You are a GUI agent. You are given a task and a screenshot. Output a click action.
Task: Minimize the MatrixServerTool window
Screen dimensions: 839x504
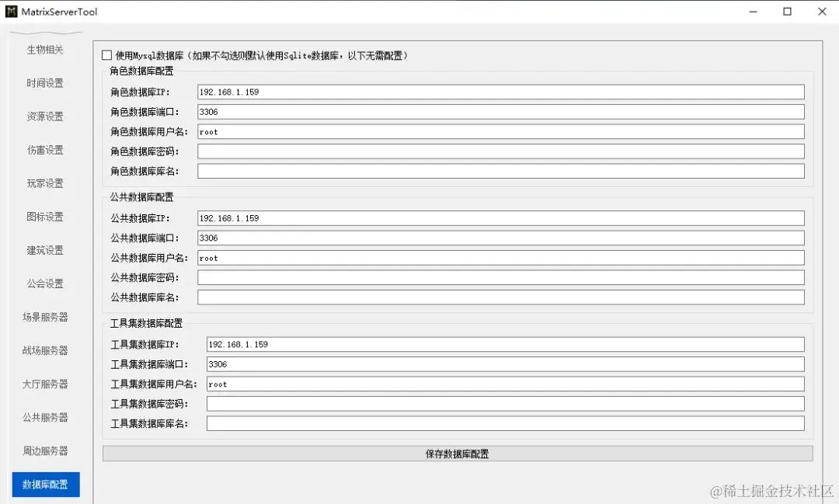pyautogui.click(x=753, y=11)
